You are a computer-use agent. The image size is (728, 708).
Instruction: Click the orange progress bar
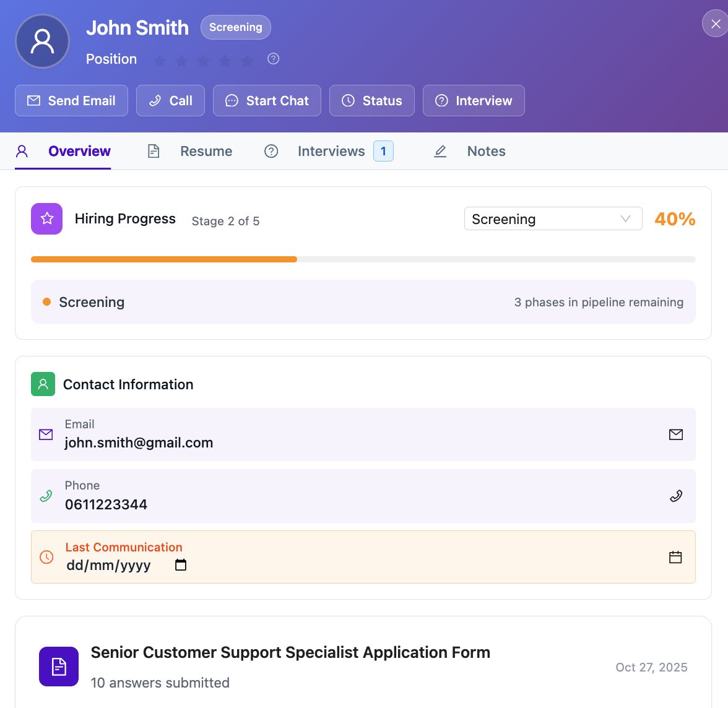(x=164, y=259)
